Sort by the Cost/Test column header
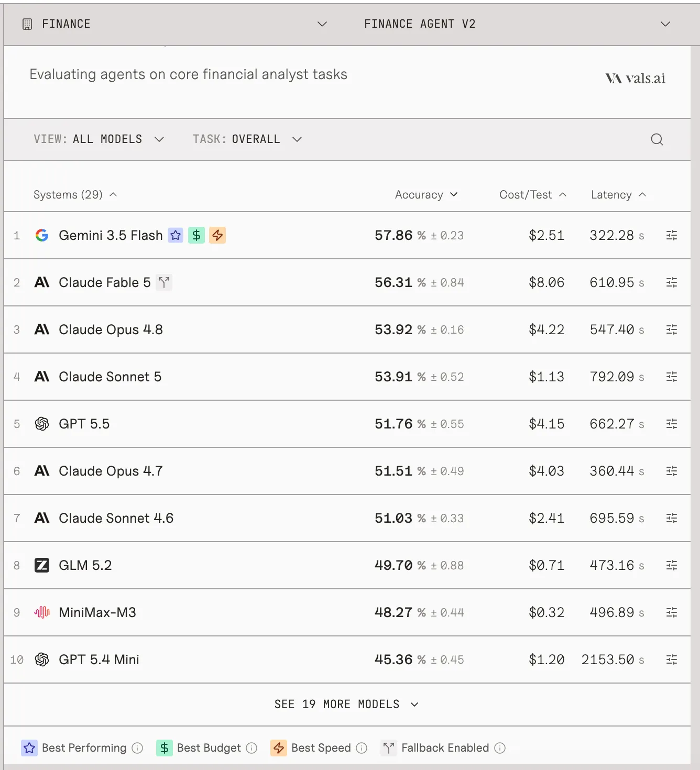 point(533,195)
